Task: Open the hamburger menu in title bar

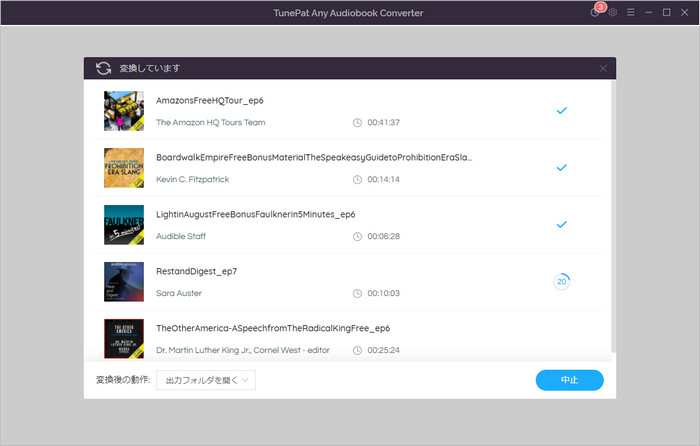Action: 631,13
